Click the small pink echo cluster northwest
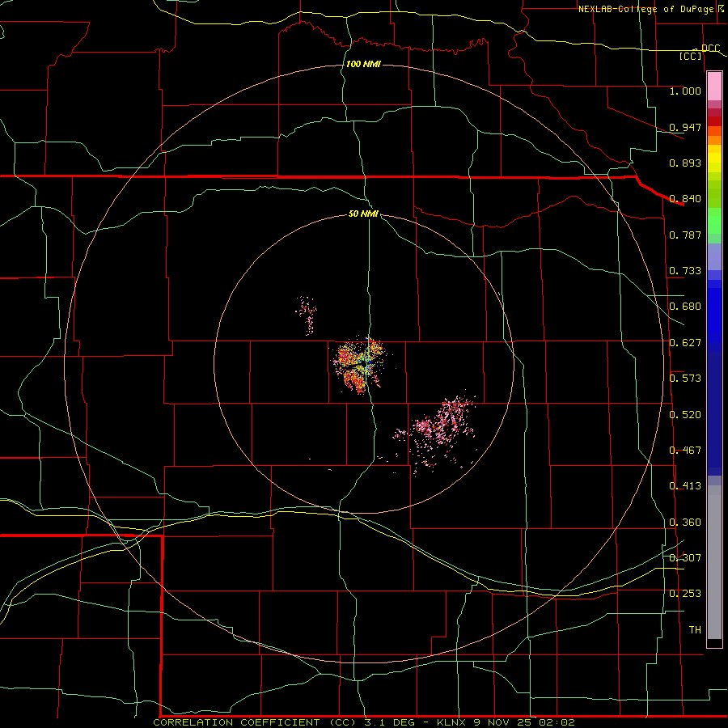Screen dimensions: 728x728 [x=307, y=315]
